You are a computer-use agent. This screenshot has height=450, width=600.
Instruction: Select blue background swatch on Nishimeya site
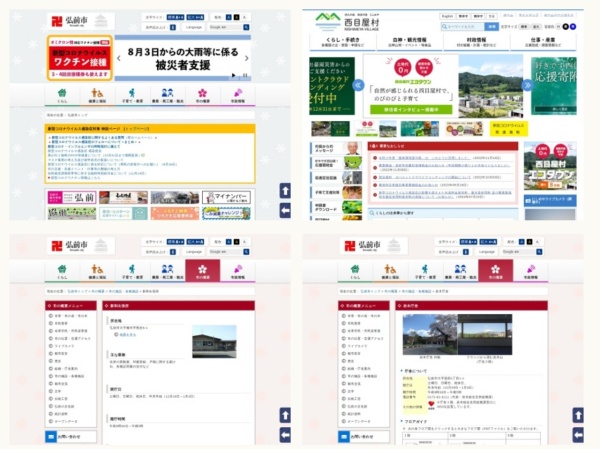point(573,26)
